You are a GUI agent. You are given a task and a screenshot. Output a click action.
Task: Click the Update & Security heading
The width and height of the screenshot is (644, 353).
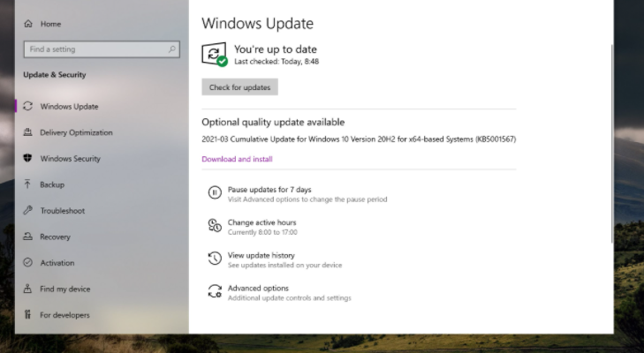(x=55, y=75)
